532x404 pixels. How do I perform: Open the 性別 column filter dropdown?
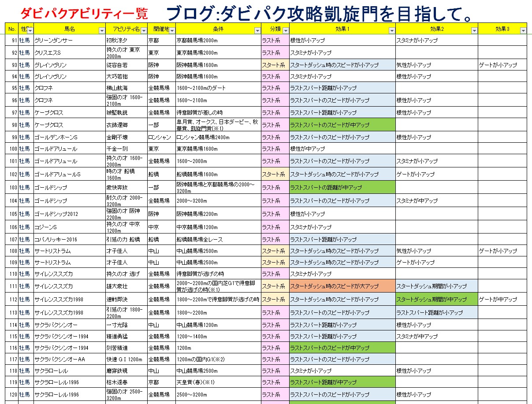pos(30,30)
